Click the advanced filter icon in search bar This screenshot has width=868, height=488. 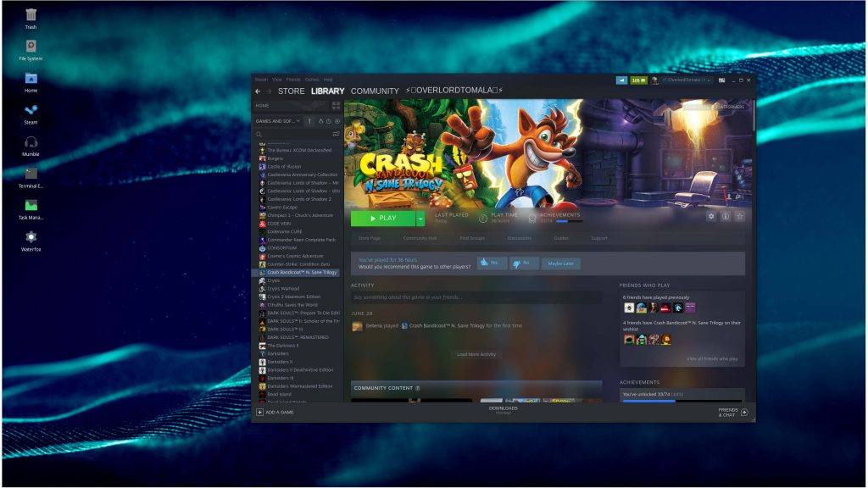click(x=336, y=134)
